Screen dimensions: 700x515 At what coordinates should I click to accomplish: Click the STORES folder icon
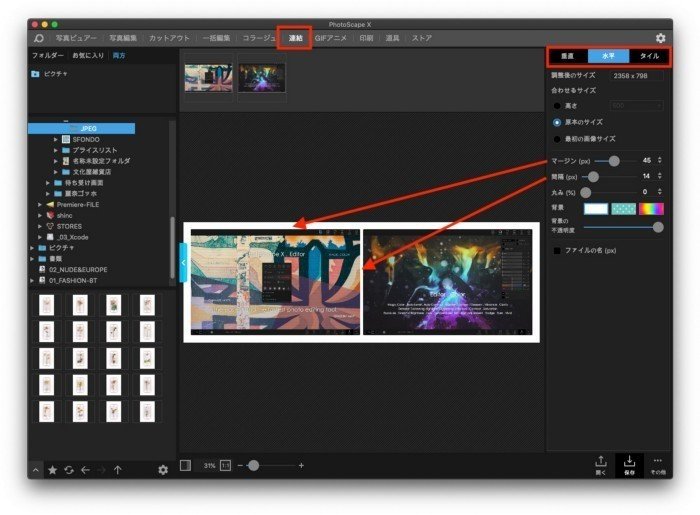(x=50, y=226)
